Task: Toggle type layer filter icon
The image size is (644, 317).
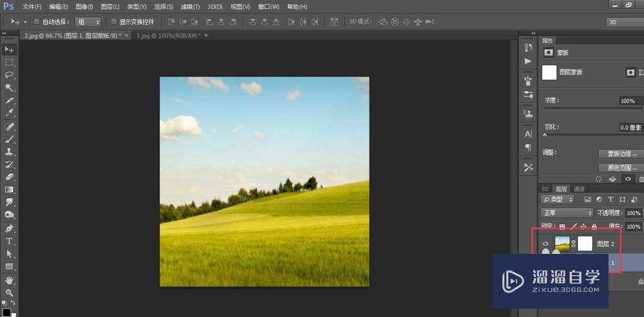Action: point(611,199)
